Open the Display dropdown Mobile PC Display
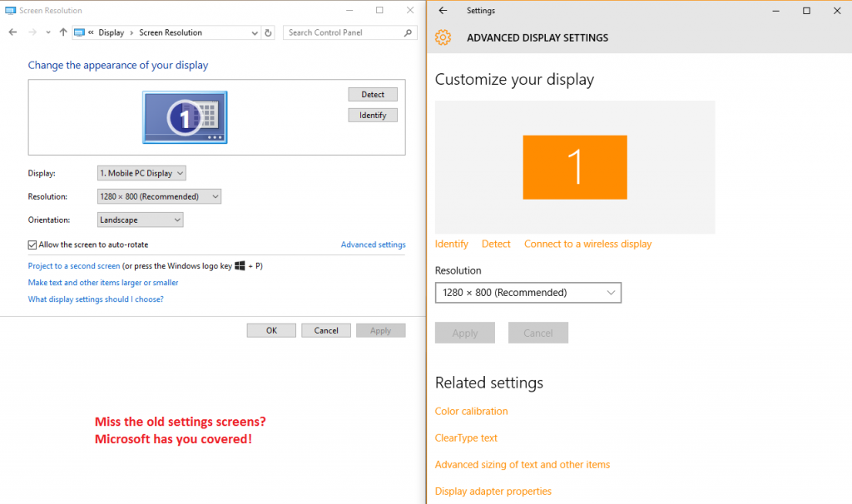Image resolution: width=852 pixels, height=504 pixels. [141, 173]
